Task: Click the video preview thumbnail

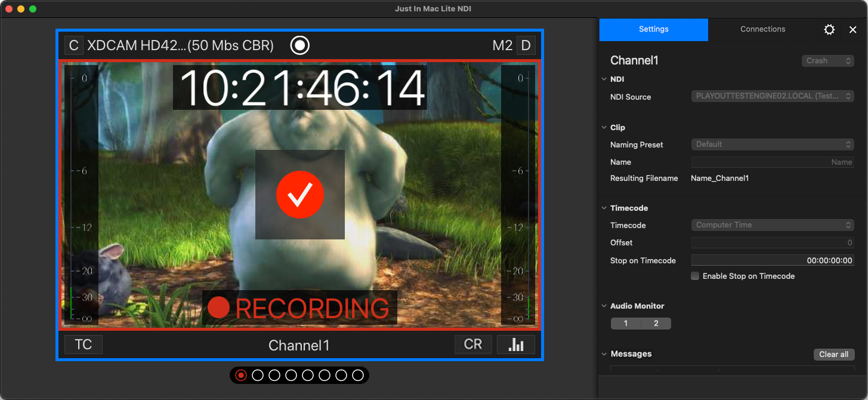Action: 300,195
